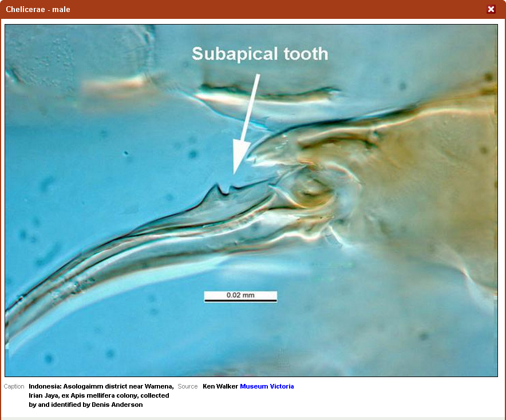Image resolution: width=506 pixels, height=420 pixels.
Task: Click the small tooth notch below the arrow
Action: click(225, 188)
